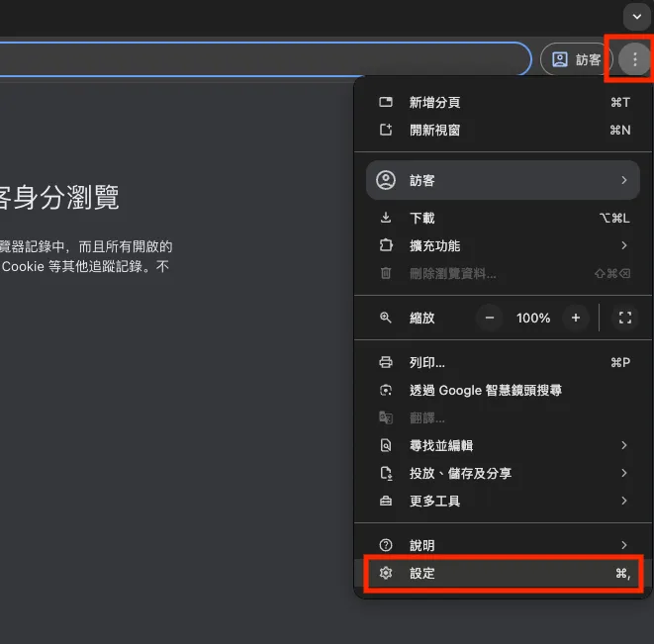The height and width of the screenshot is (644, 654).
Task: Click the Google Lens icon
Action: (386, 390)
